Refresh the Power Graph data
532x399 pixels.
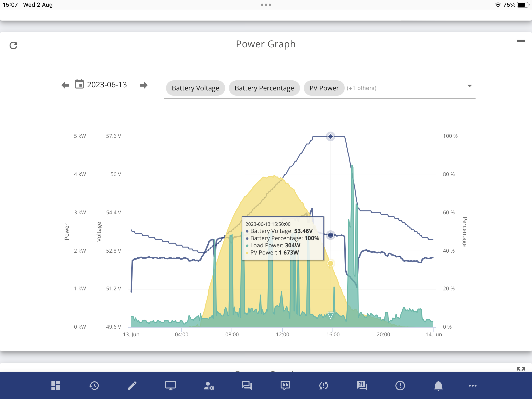(13, 45)
